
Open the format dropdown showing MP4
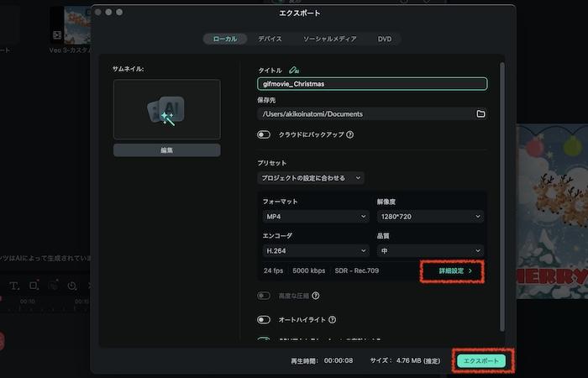(316, 217)
